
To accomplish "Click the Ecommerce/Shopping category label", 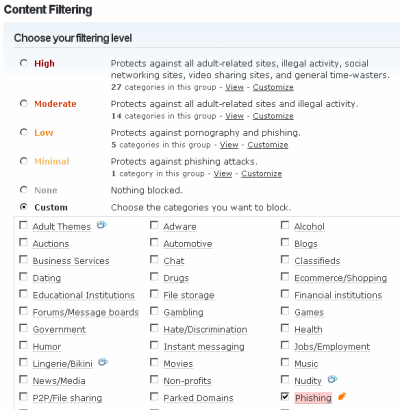I will [x=340, y=278].
